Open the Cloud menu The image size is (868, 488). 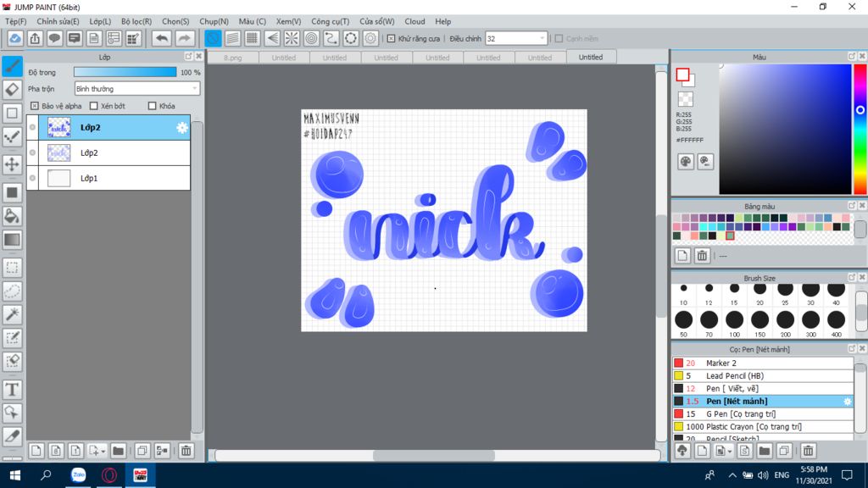(415, 21)
